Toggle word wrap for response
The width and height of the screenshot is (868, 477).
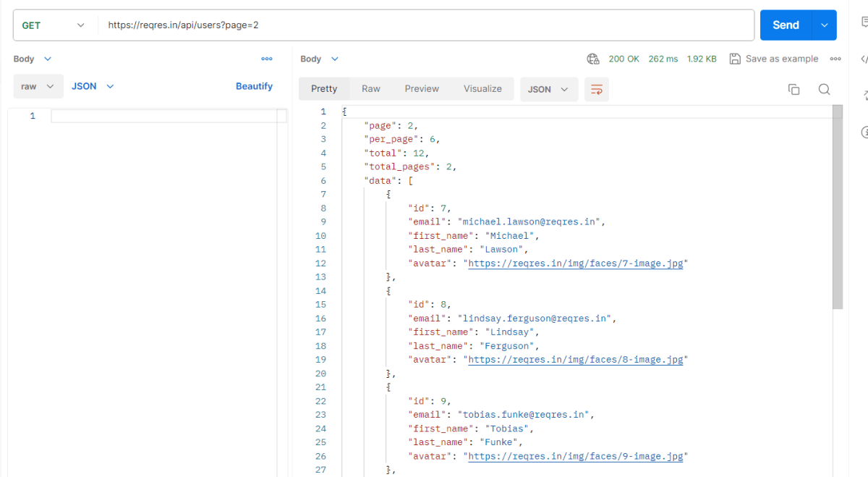coord(597,89)
